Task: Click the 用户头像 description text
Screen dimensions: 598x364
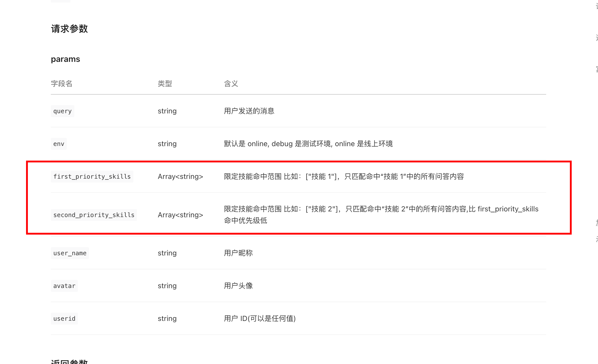Action: pyautogui.click(x=238, y=286)
